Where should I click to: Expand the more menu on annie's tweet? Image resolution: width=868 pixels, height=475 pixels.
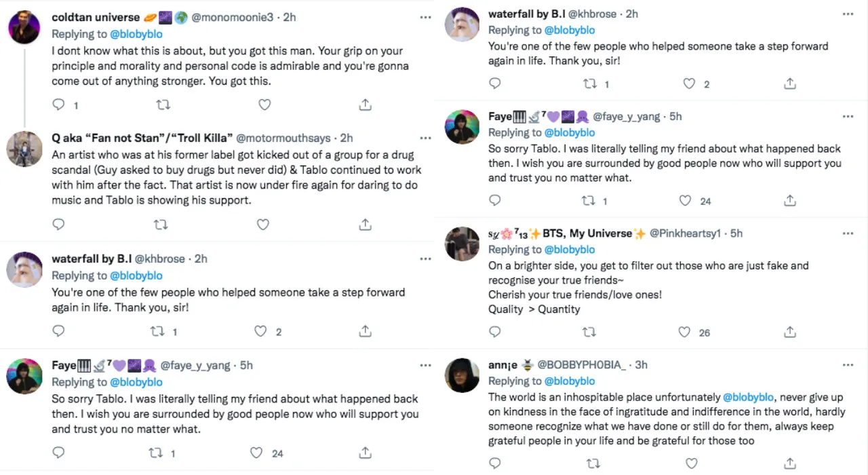point(848,364)
